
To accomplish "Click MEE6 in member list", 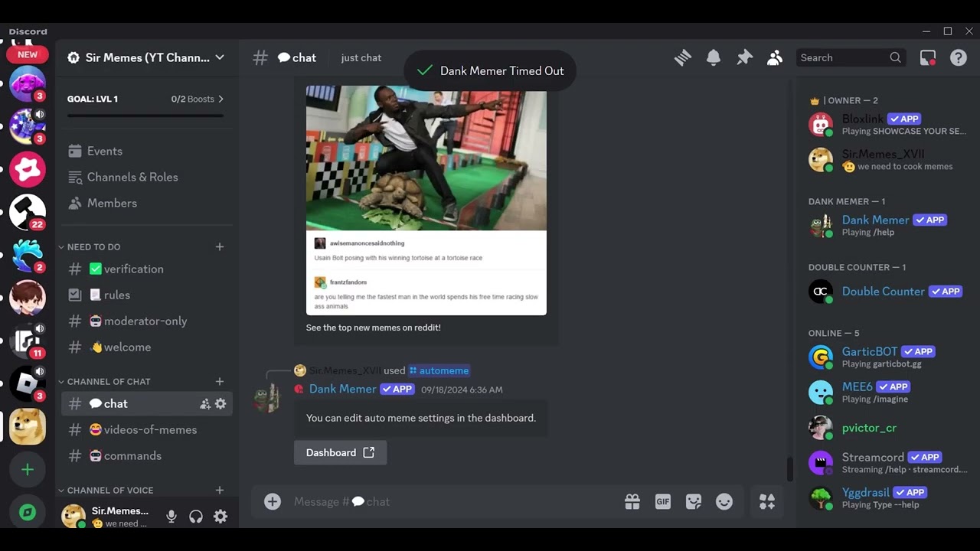I will pos(888,392).
